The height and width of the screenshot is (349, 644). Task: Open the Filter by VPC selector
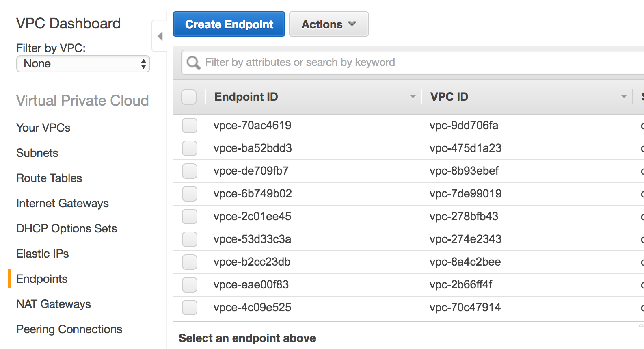point(83,64)
